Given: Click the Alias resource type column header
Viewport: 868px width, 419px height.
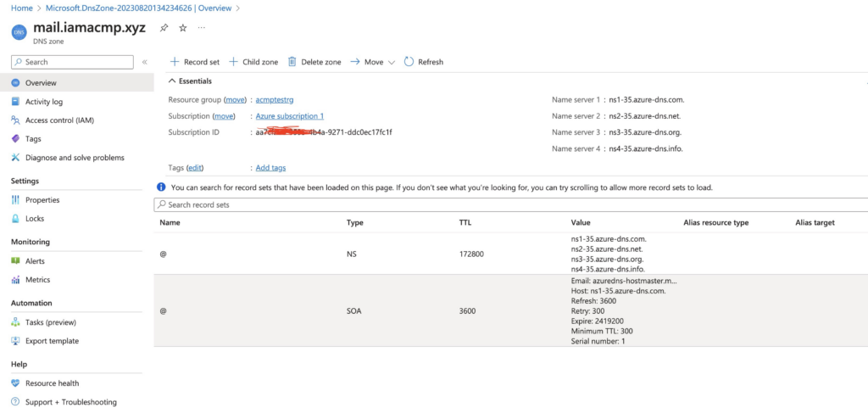Looking at the screenshot, I should pyautogui.click(x=716, y=223).
